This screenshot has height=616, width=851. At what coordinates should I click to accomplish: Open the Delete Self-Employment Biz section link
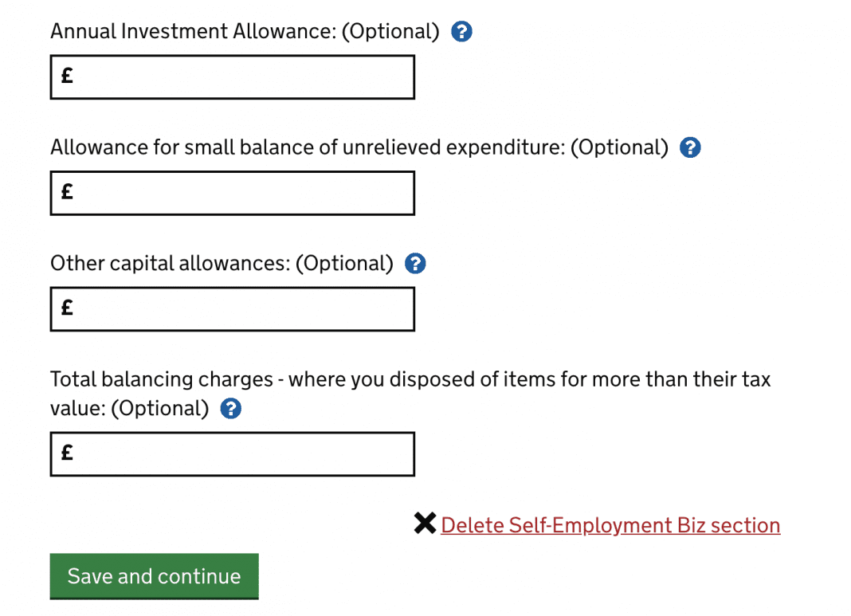click(x=610, y=524)
